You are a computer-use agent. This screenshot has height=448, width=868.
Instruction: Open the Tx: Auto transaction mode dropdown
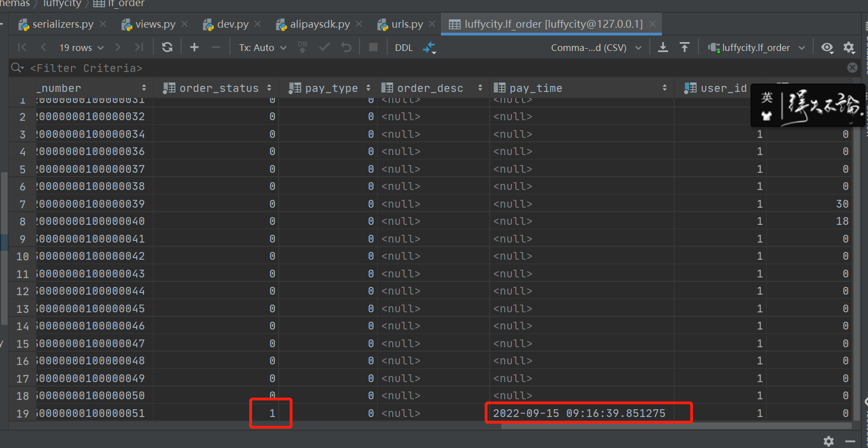click(x=263, y=48)
